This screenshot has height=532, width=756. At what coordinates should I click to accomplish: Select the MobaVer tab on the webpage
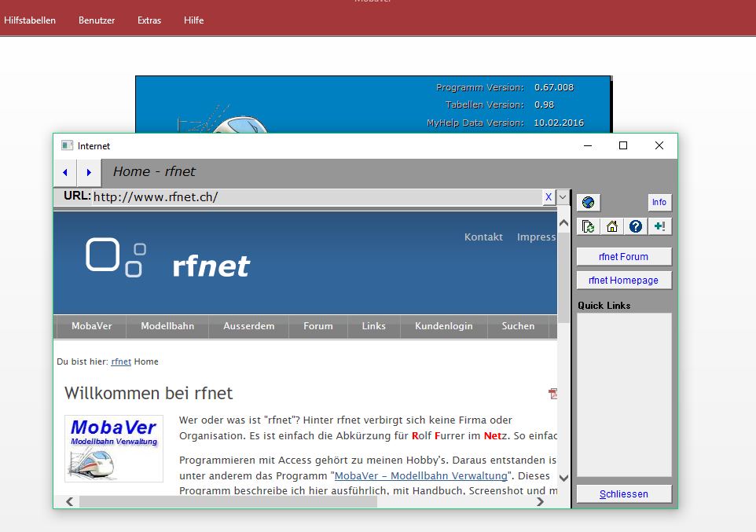click(x=92, y=327)
